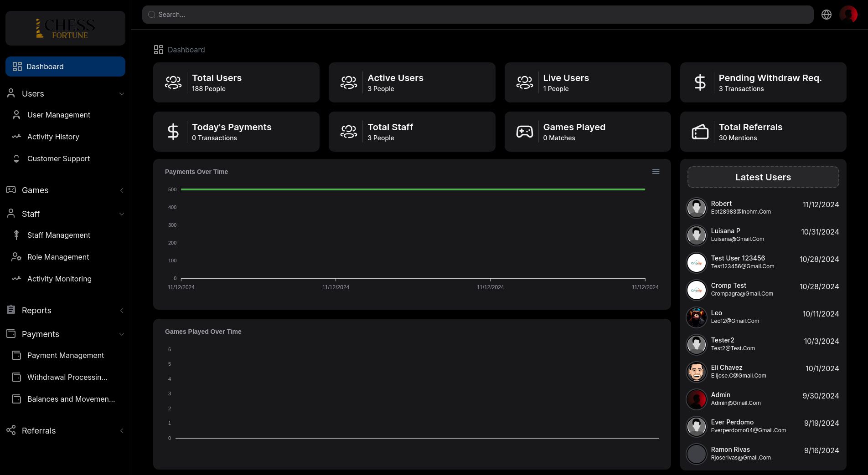Image resolution: width=868 pixels, height=475 pixels.
Task: Select Role Management in the sidebar
Action: pyautogui.click(x=58, y=257)
